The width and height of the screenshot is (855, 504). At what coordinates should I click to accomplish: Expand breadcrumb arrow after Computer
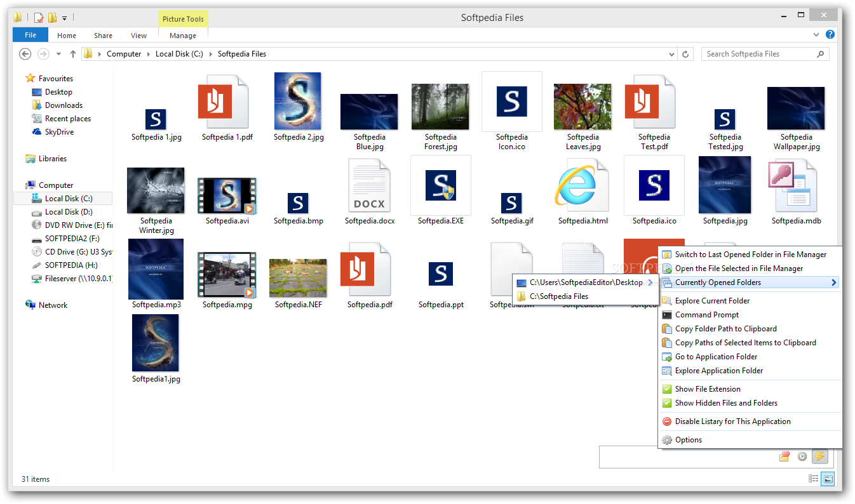149,54
